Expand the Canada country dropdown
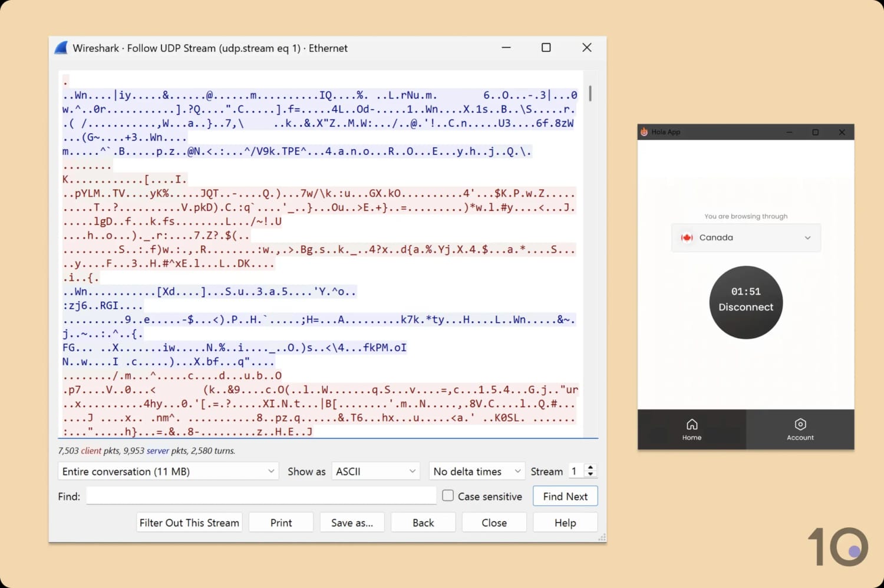This screenshot has width=884, height=588. 746,237
